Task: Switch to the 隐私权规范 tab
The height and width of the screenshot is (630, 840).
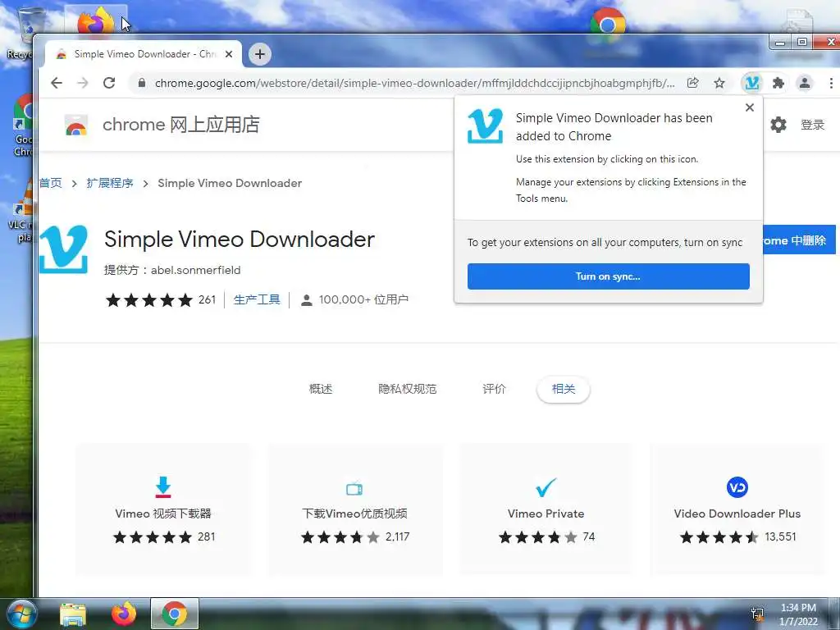Action: tap(407, 389)
